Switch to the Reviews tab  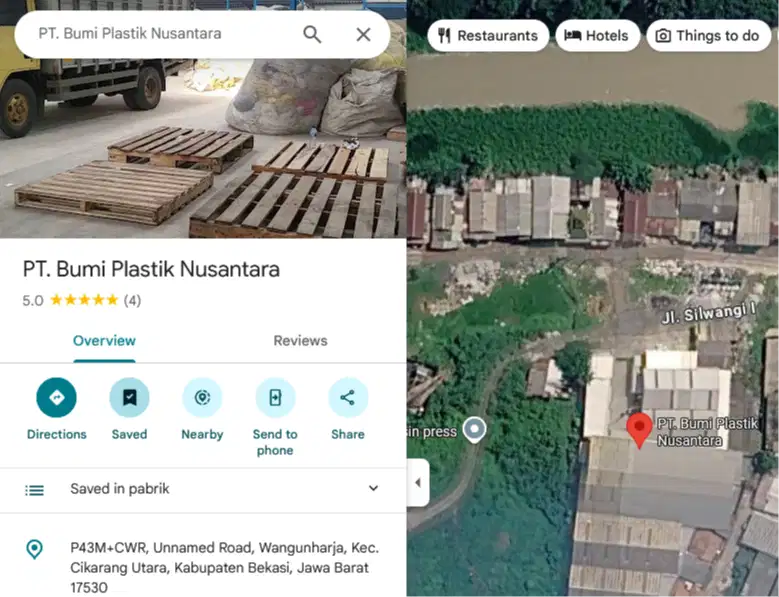tap(301, 341)
